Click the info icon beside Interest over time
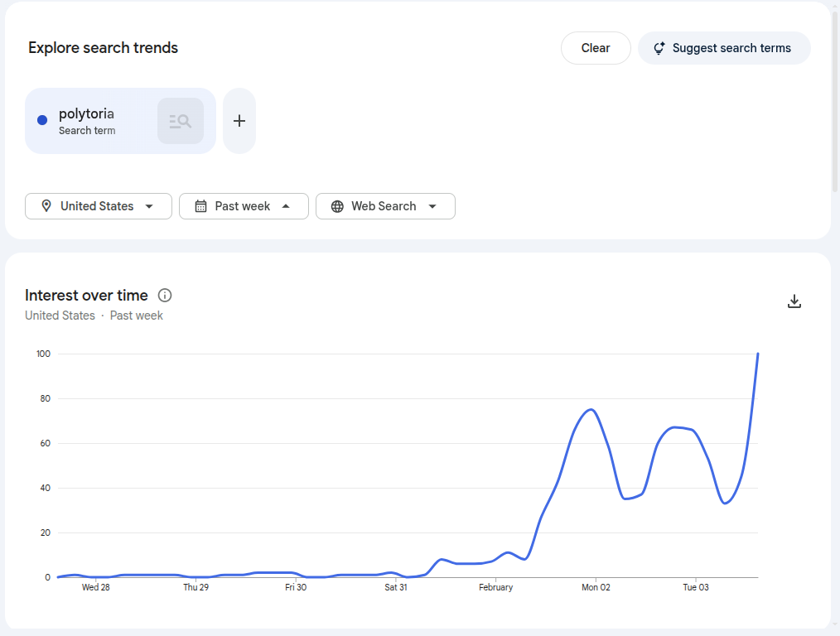The width and height of the screenshot is (840, 636). [x=165, y=296]
